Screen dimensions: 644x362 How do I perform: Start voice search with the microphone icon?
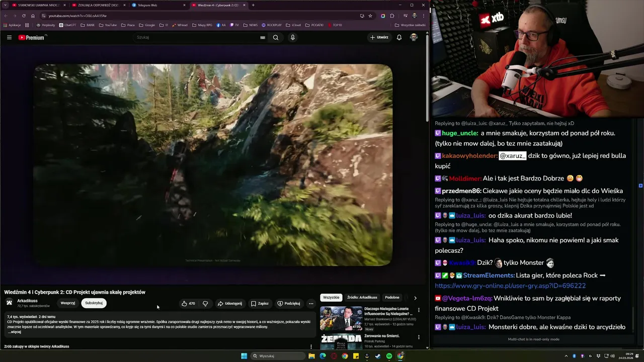pos(292,37)
